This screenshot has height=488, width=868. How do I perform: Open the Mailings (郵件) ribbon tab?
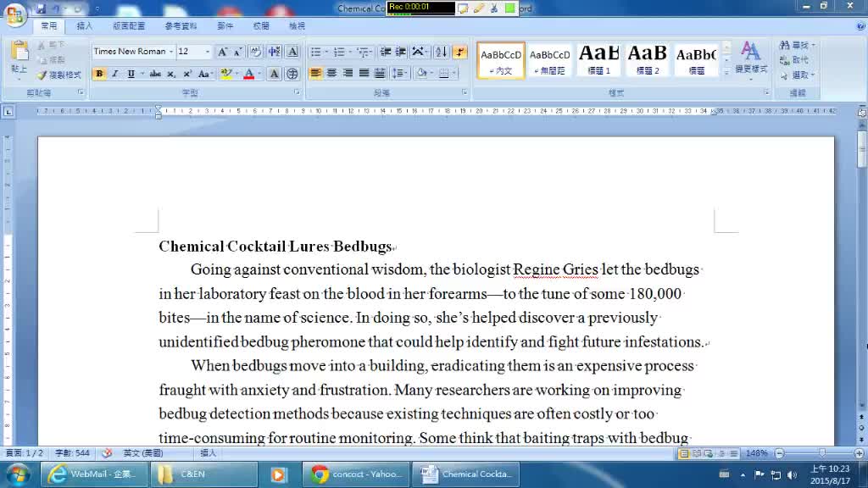pyautogui.click(x=225, y=26)
